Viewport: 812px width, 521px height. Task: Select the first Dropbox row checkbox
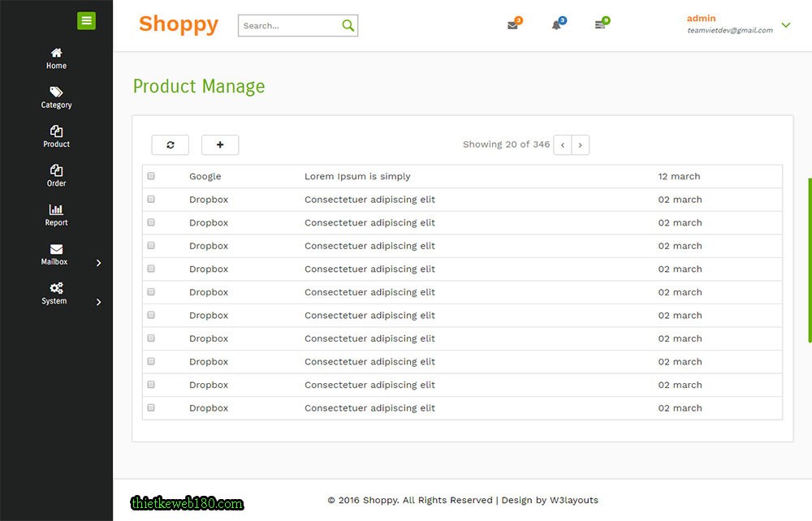pos(151,199)
